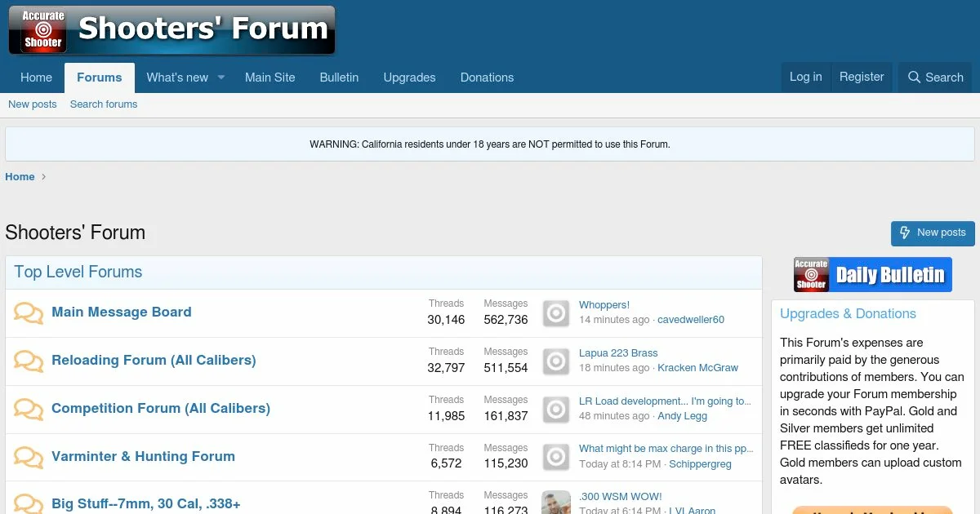Open the Whoppers! thread
Screen dimensions: 980x514
pyautogui.click(x=604, y=305)
